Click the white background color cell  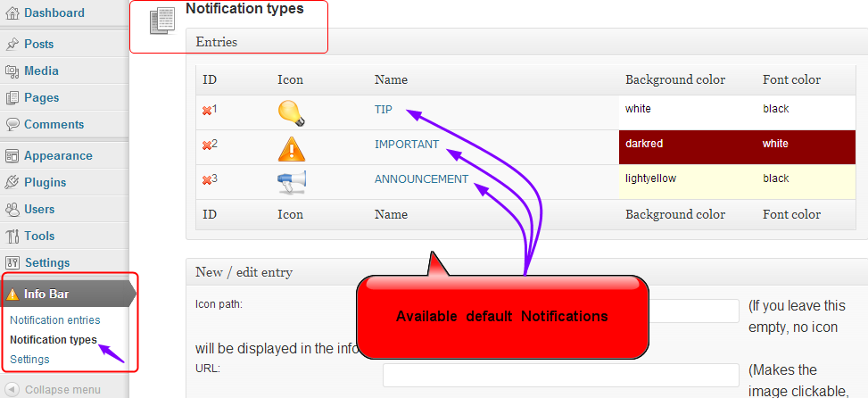tap(688, 113)
